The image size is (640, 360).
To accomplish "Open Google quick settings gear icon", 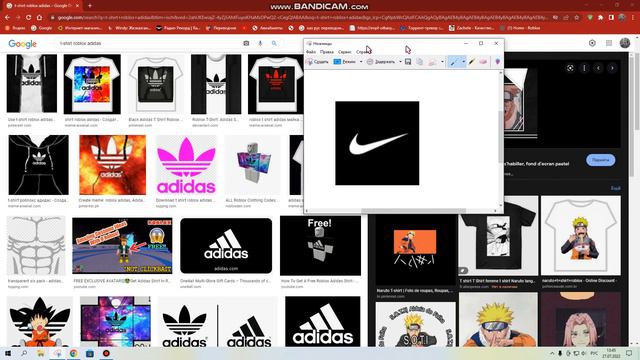I will [x=592, y=43].
